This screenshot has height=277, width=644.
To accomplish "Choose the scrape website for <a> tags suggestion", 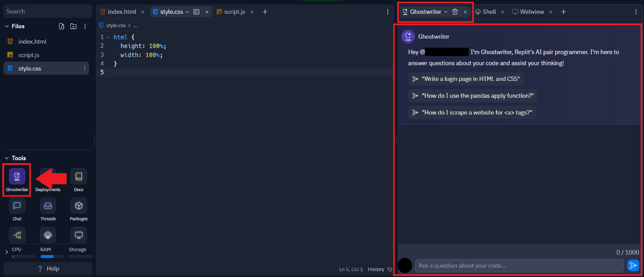I will click(x=472, y=113).
